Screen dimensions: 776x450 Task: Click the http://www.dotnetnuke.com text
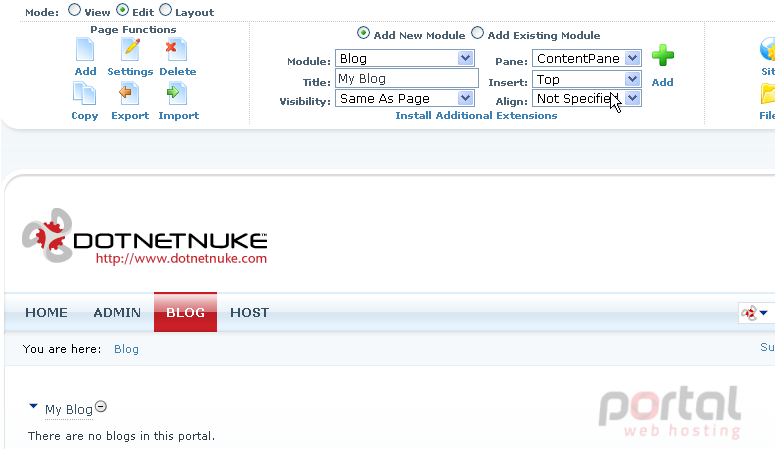[x=181, y=258]
